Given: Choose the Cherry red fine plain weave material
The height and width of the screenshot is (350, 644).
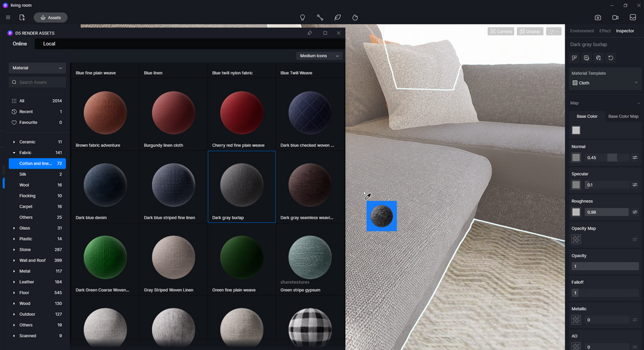Looking at the screenshot, I should pyautogui.click(x=242, y=114).
